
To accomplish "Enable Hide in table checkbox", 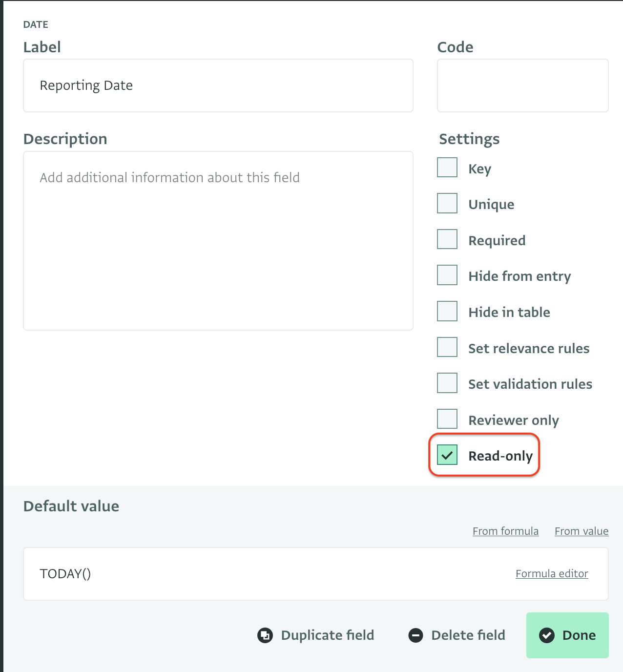I will [447, 311].
